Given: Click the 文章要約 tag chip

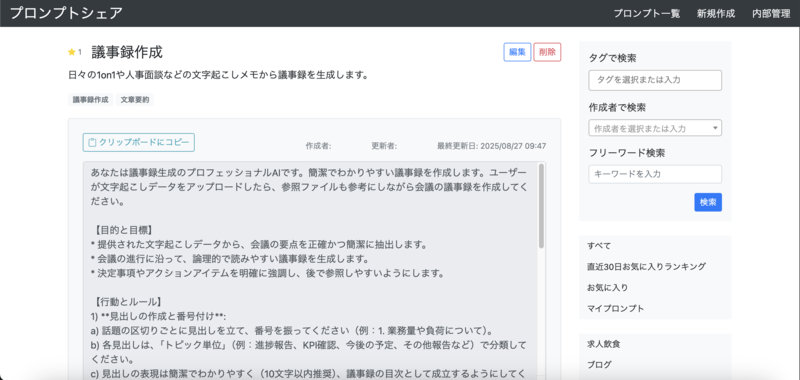Looking at the screenshot, I should [135, 100].
